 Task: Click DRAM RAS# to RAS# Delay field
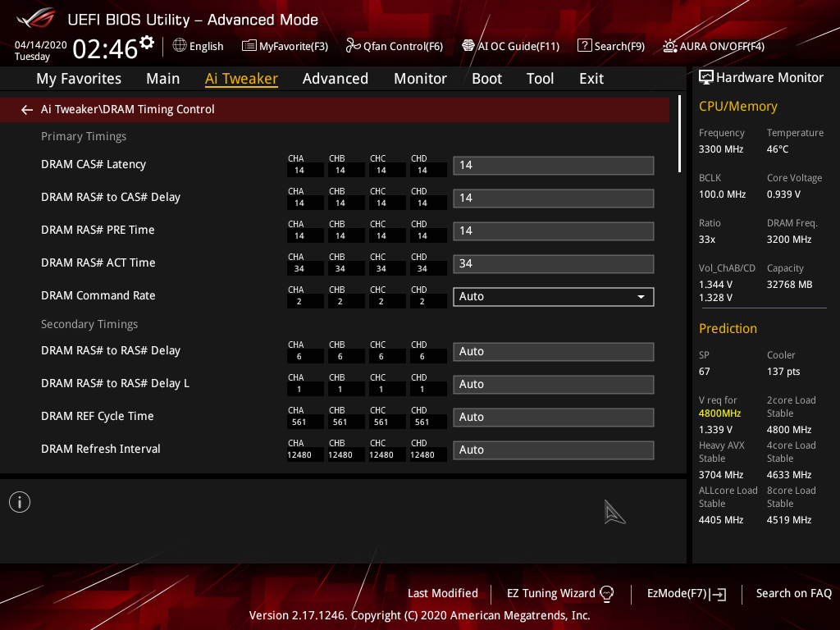[x=554, y=352]
